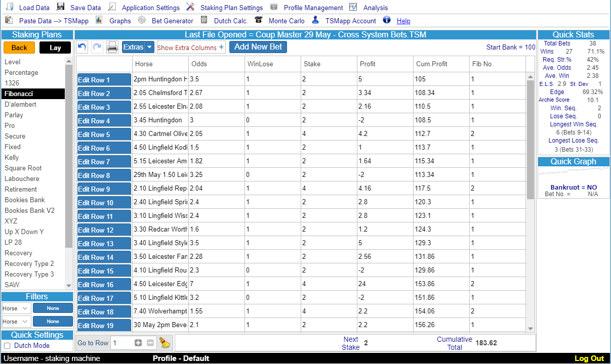Click the Dutch Calc. calculator icon
The width and height of the screenshot is (611, 364).
click(x=204, y=20)
